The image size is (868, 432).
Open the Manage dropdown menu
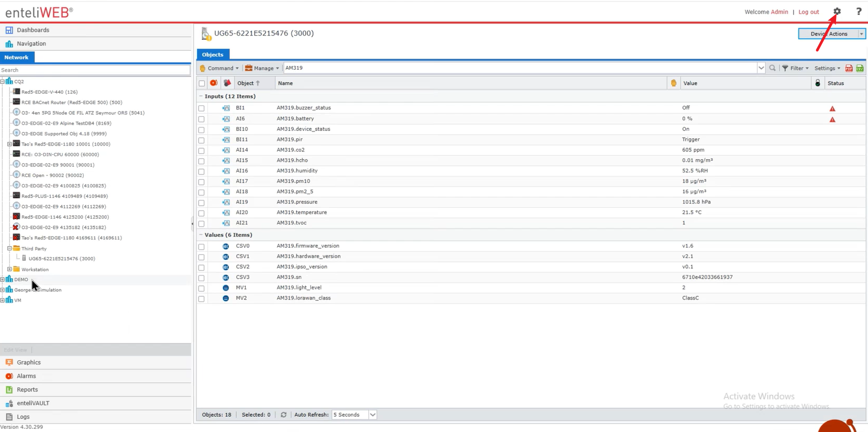(262, 68)
